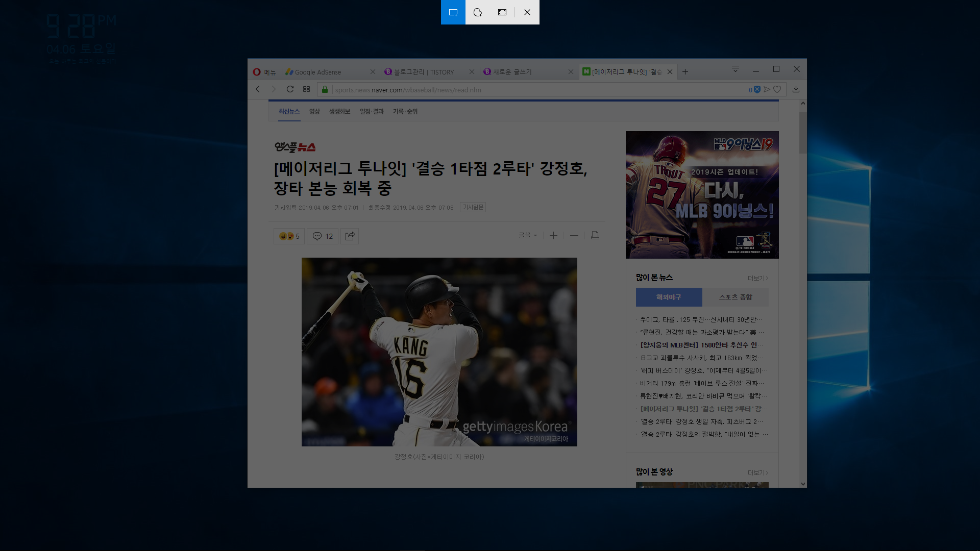Open browser downloads icon
The height and width of the screenshot is (551, 980).
click(796, 89)
